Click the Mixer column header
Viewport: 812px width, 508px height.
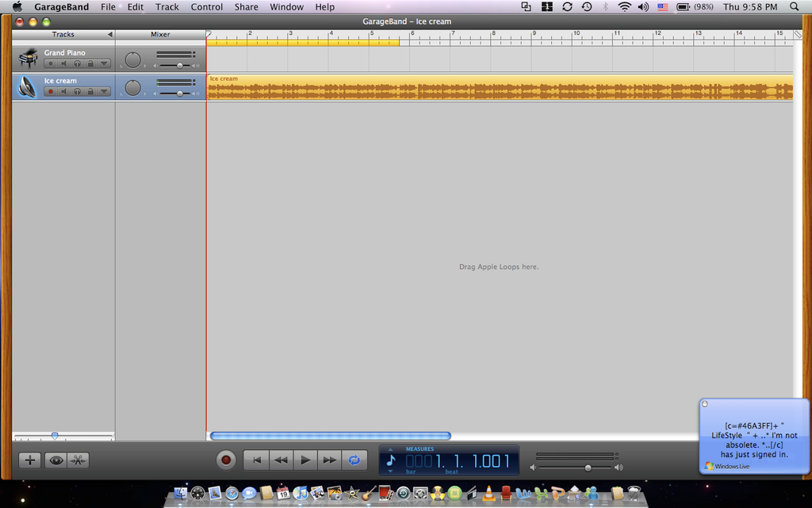pyautogui.click(x=160, y=34)
